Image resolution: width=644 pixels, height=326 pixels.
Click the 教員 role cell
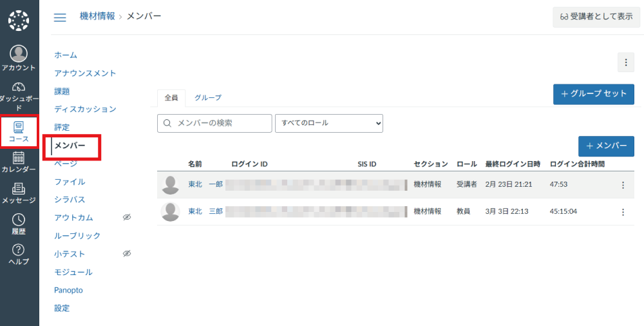click(x=463, y=211)
